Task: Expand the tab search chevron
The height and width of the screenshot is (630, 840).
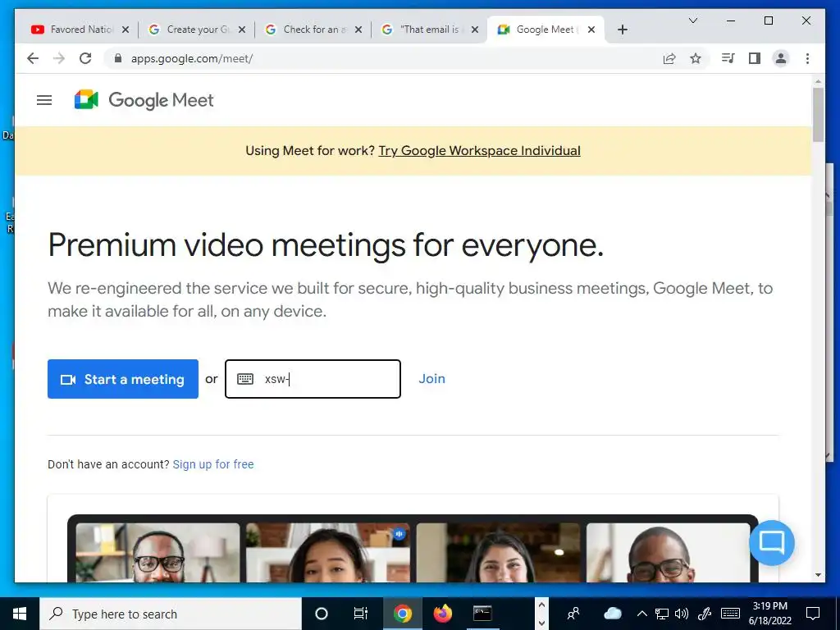Action: click(692, 21)
